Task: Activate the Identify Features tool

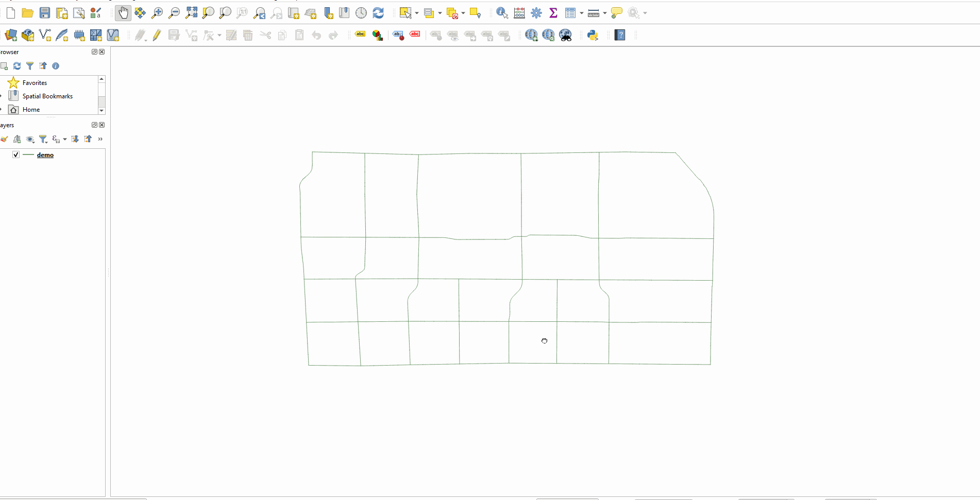Action: click(x=502, y=13)
